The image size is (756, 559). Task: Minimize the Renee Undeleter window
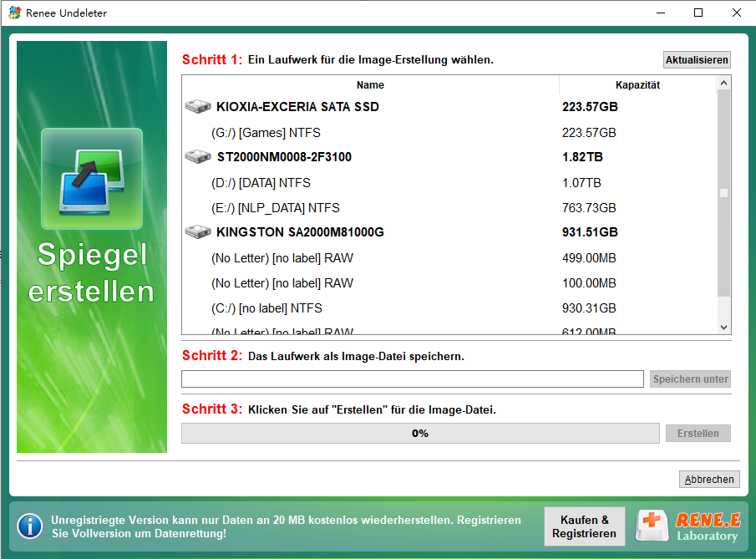pos(661,13)
